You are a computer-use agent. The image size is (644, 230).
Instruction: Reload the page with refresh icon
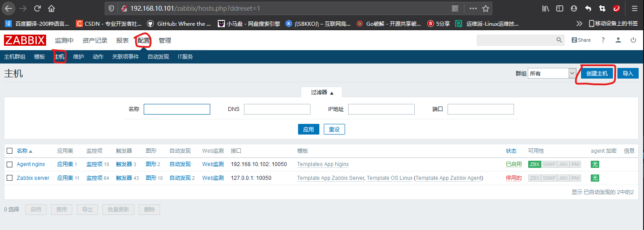37,8
